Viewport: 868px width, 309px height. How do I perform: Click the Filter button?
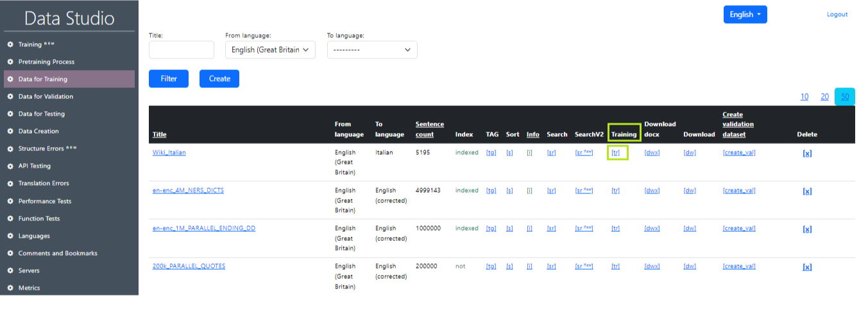click(169, 78)
